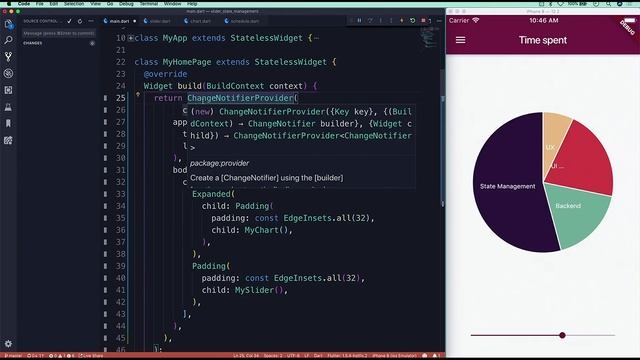This screenshot has width=640, height=360.
Task: Click Live Share in the status bar
Action: click(91, 356)
